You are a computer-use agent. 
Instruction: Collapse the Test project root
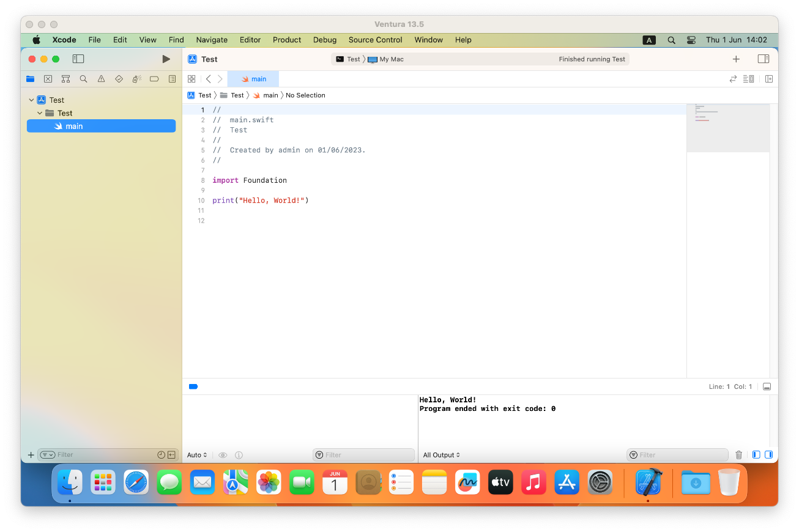pos(31,100)
